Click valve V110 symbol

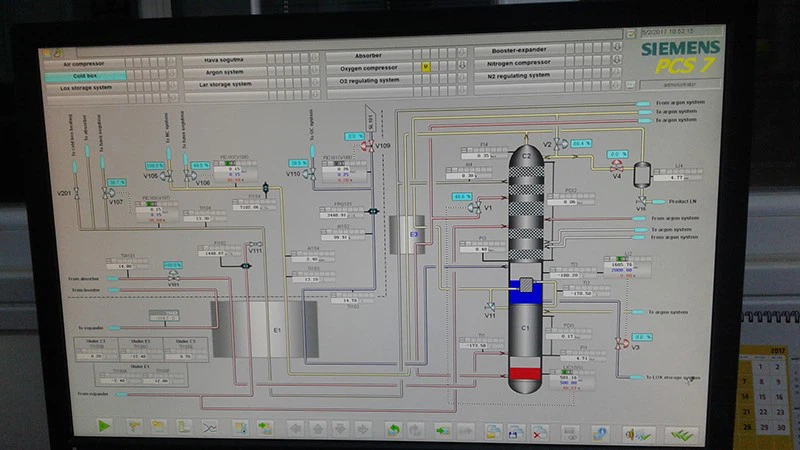click(309, 174)
